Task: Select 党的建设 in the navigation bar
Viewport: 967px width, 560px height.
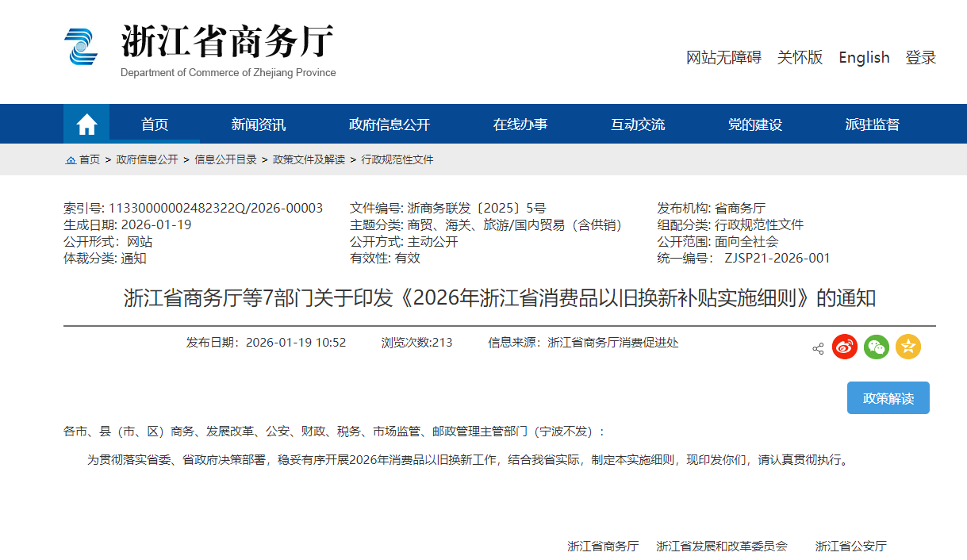Action: 755,125
